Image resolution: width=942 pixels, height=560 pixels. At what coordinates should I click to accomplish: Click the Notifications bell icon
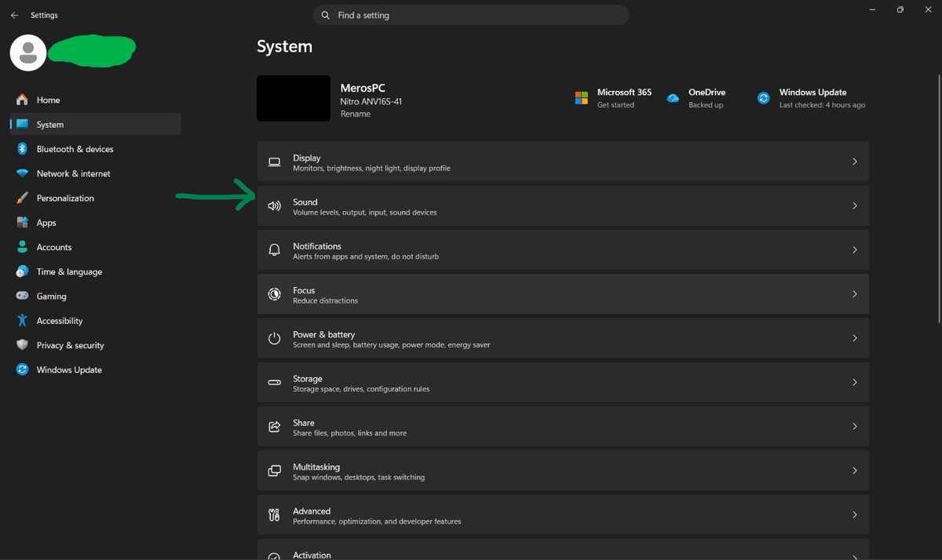274,250
